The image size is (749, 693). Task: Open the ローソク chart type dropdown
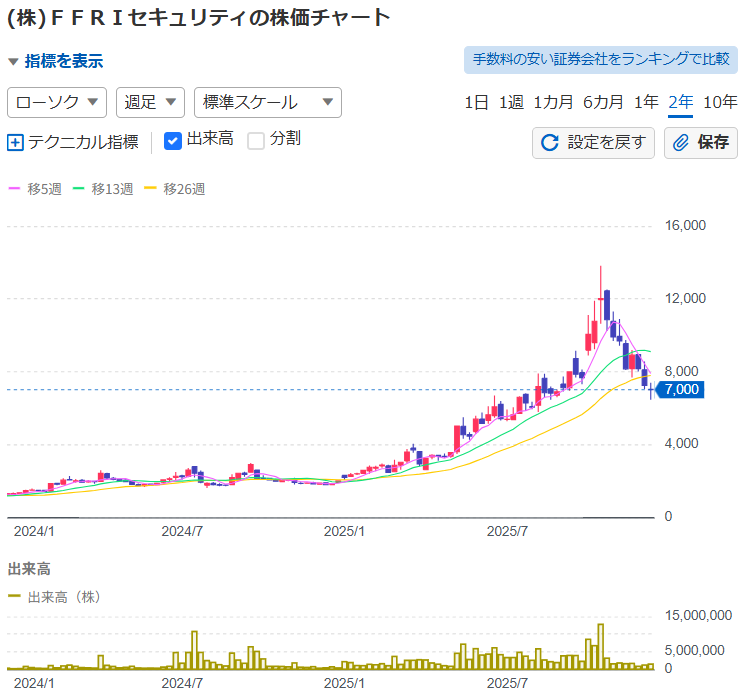coord(57,102)
